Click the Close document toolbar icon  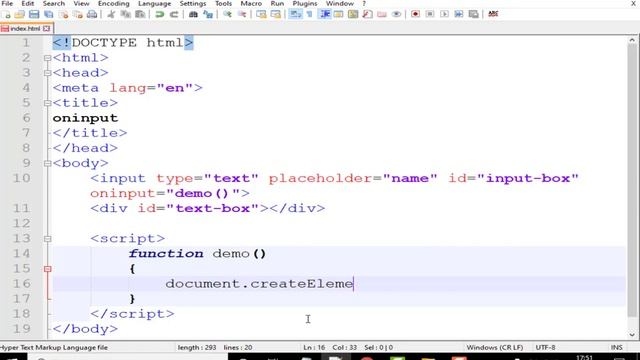tap(63, 14)
